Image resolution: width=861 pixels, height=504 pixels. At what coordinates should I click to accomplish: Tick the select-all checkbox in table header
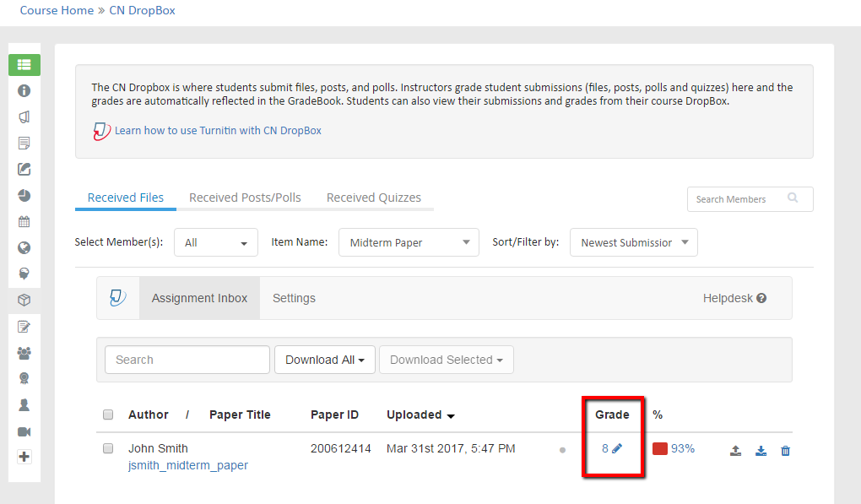click(x=108, y=415)
